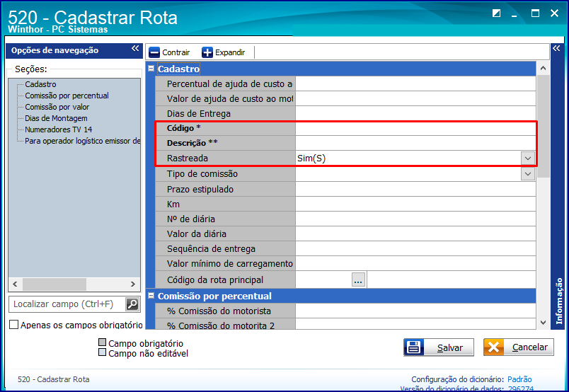
Task: Click the Dias de Entrega field
Action: point(415,114)
